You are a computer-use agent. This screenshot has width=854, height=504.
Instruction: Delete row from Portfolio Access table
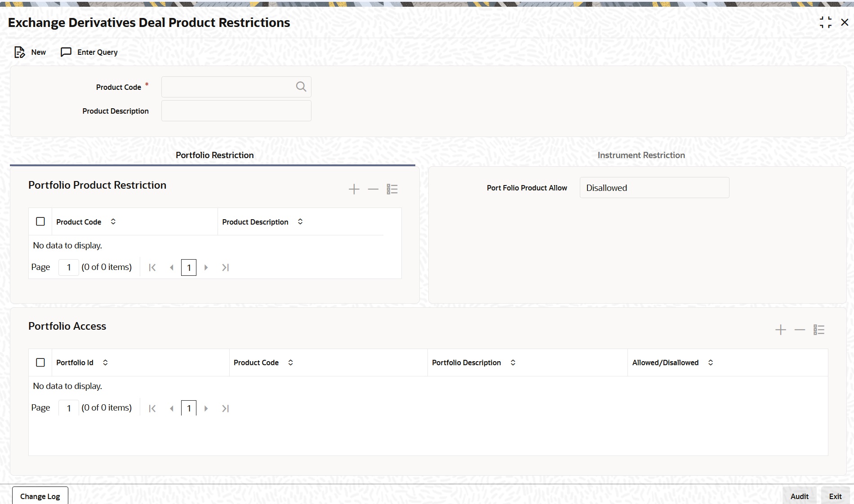click(800, 330)
